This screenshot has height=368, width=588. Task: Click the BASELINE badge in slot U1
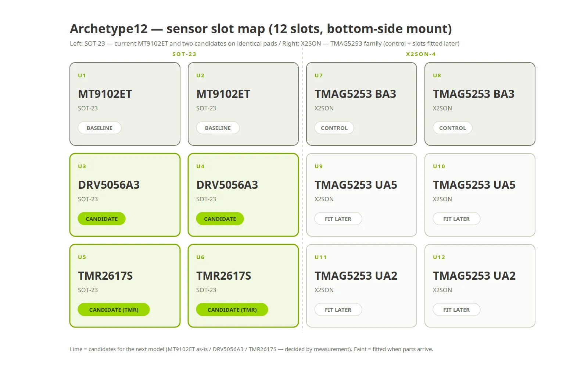(100, 128)
